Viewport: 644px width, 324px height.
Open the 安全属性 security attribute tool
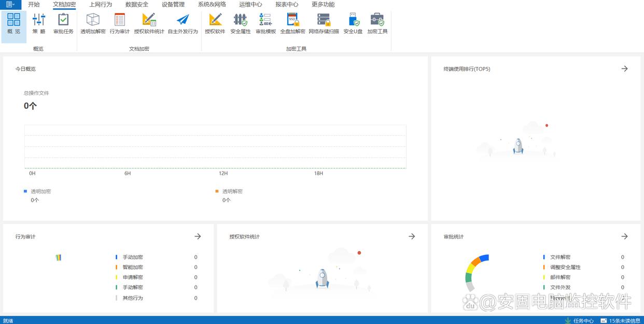pos(240,23)
